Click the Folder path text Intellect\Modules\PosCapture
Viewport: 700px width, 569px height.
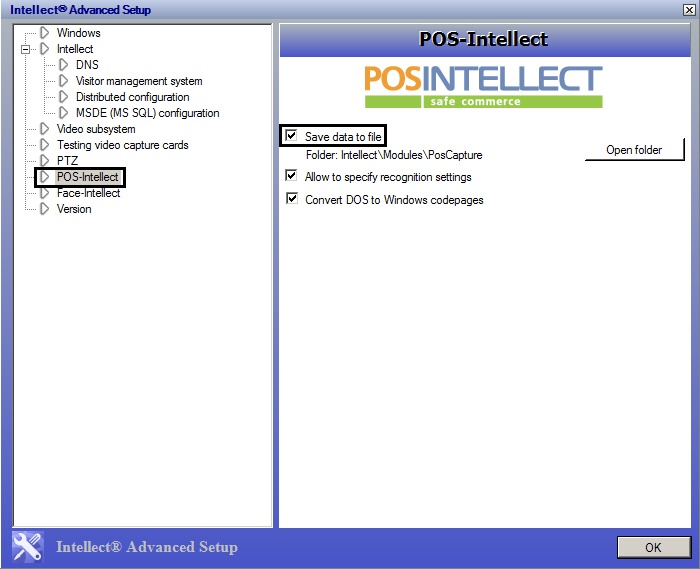(412, 155)
